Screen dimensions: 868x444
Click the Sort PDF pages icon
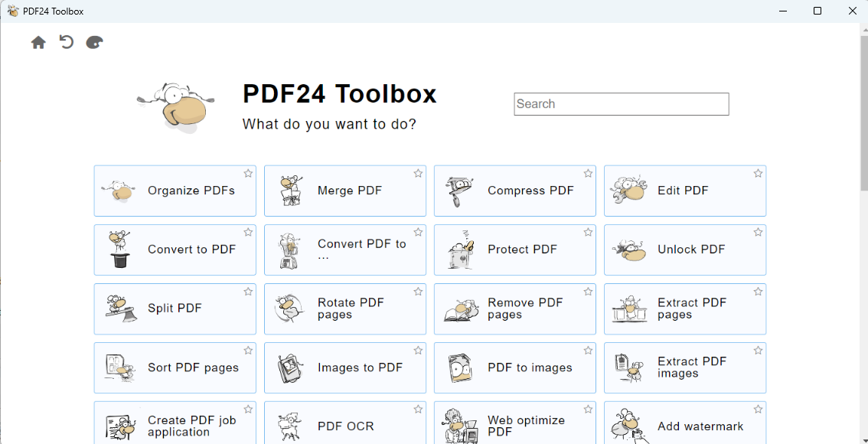point(119,367)
